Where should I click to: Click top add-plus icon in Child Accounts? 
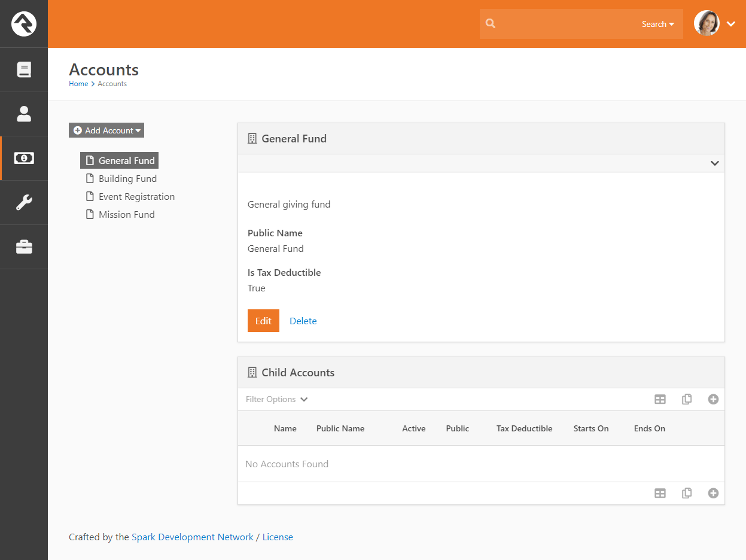pyautogui.click(x=713, y=399)
